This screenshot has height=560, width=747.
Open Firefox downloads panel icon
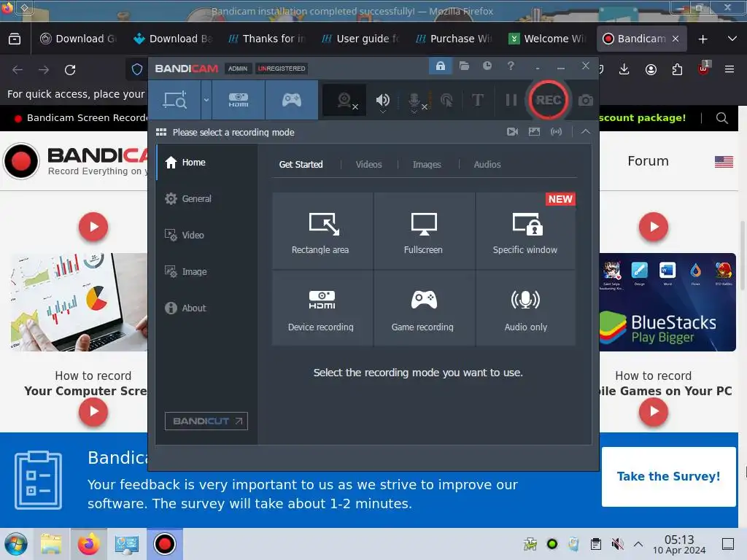click(624, 69)
